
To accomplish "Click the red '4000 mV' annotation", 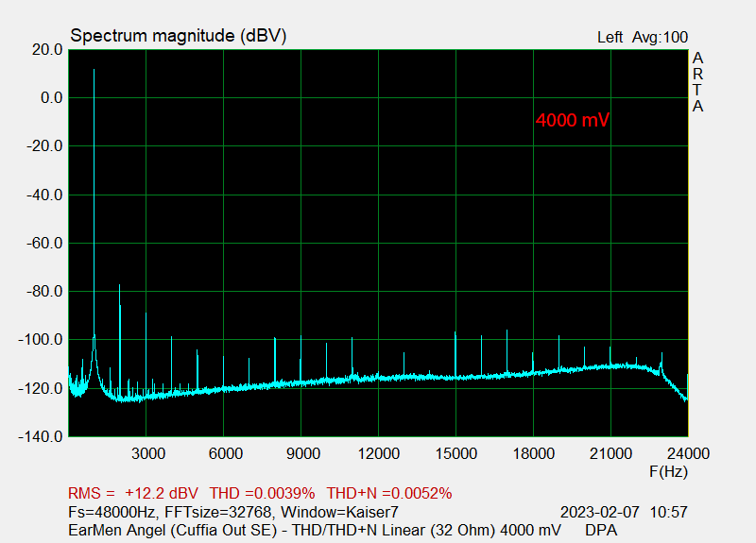I will [573, 121].
